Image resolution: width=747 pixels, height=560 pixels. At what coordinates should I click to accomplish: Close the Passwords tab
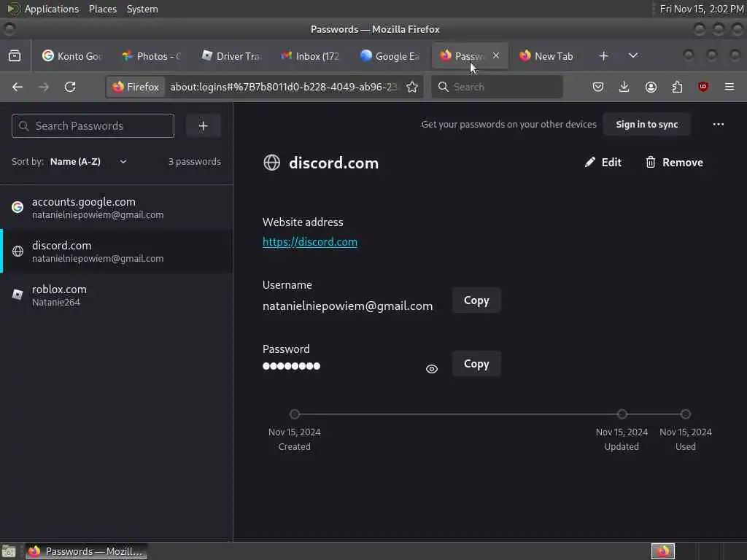(496, 55)
